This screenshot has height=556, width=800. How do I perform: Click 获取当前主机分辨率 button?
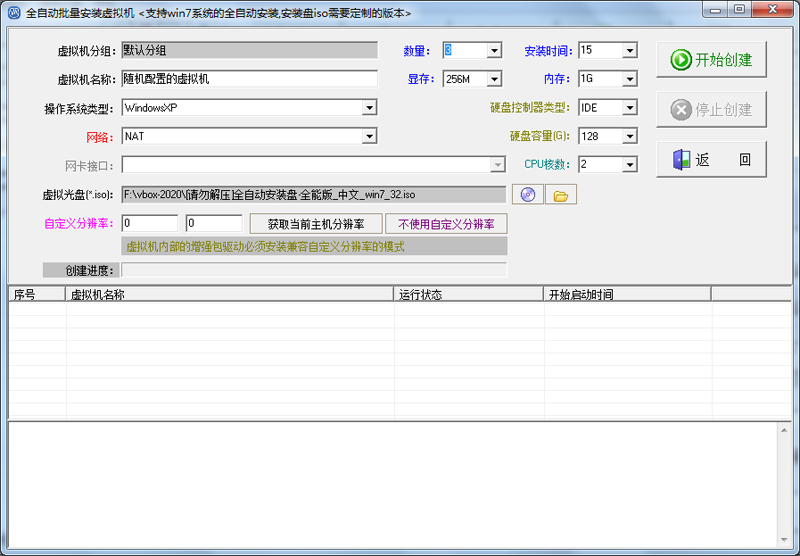click(316, 224)
